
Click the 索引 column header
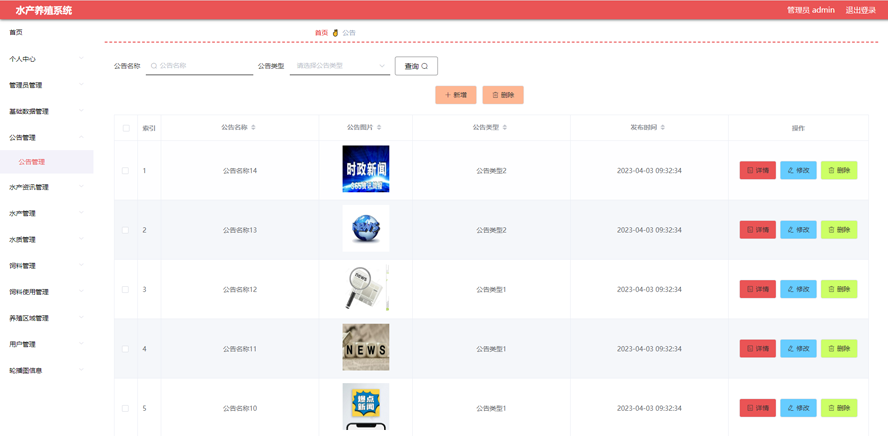pyautogui.click(x=149, y=128)
